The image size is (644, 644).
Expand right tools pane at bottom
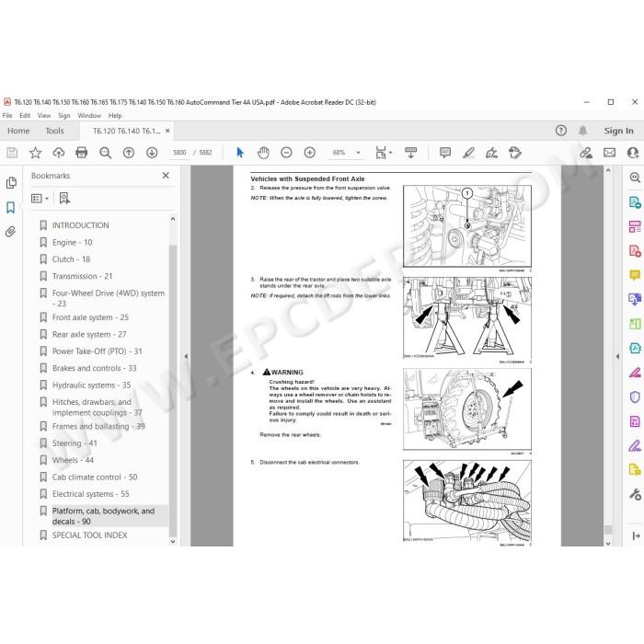tap(636, 535)
